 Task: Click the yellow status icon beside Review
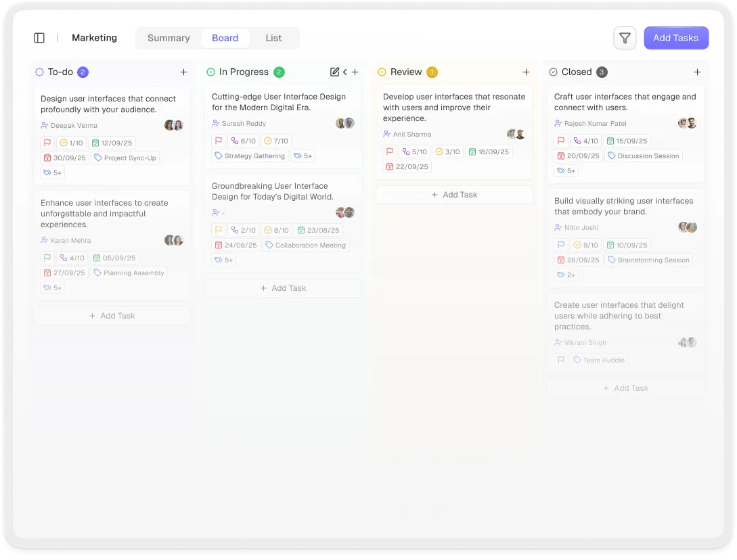382,72
